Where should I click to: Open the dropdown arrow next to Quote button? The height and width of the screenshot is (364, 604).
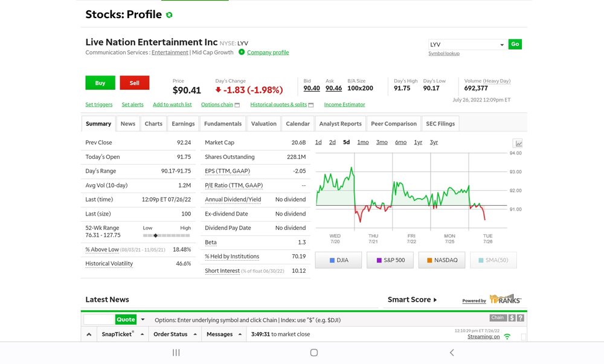tap(143, 319)
